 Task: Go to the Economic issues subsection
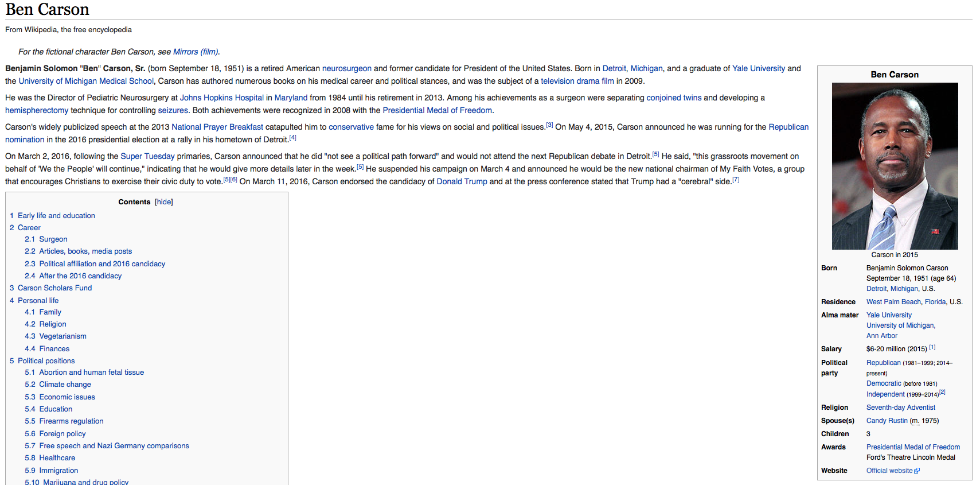point(67,397)
